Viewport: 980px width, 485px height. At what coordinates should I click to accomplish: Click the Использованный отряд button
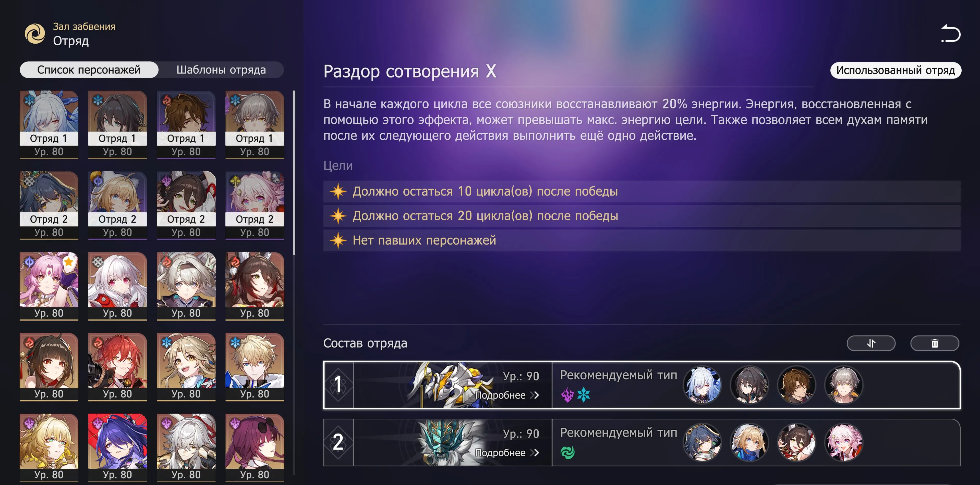(896, 70)
